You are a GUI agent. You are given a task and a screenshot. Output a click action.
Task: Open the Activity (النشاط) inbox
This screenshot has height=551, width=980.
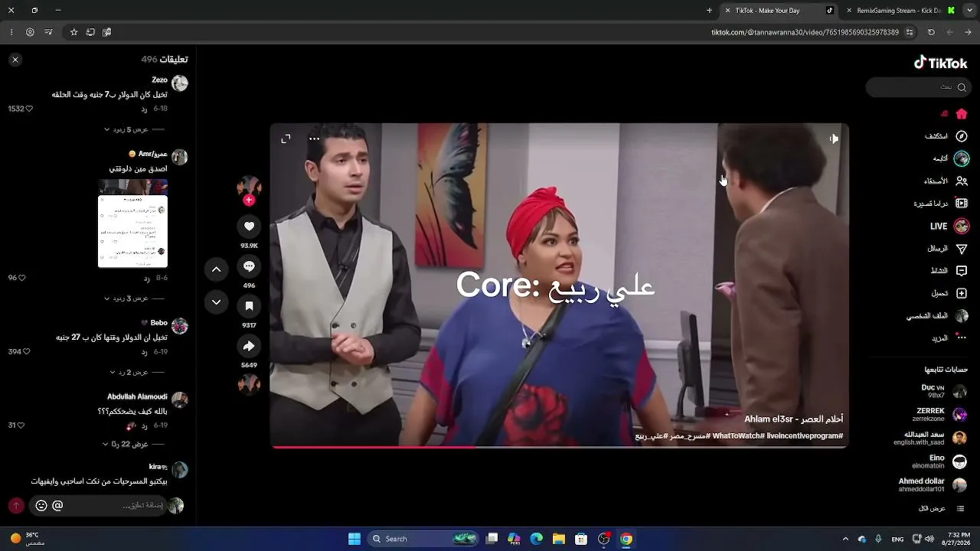tap(949, 271)
